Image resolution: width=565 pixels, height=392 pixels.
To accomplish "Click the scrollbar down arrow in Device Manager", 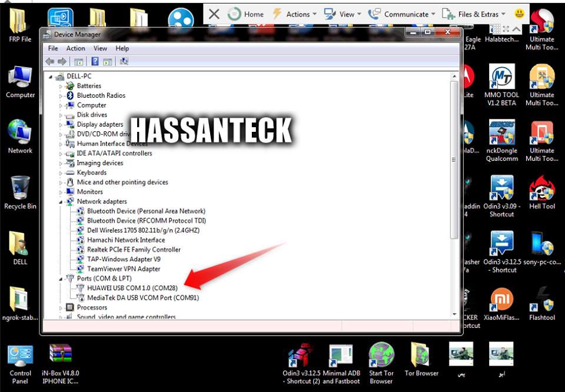I will [x=454, y=314].
